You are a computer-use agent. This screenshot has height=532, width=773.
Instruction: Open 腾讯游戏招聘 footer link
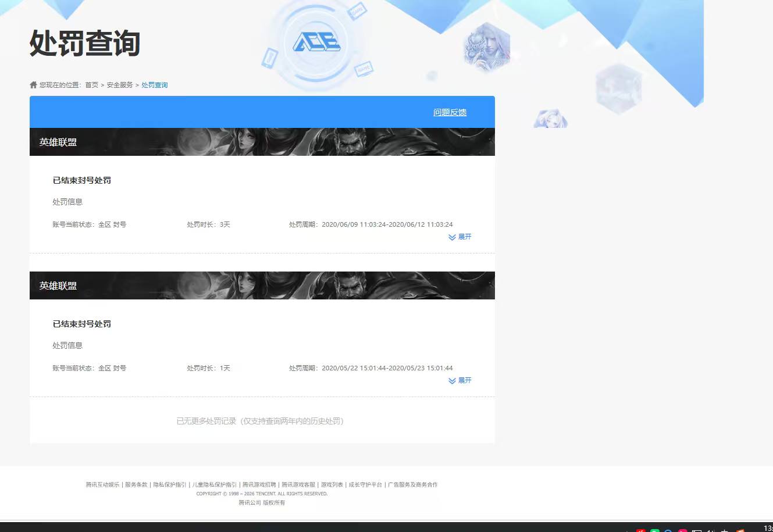coord(259,484)
